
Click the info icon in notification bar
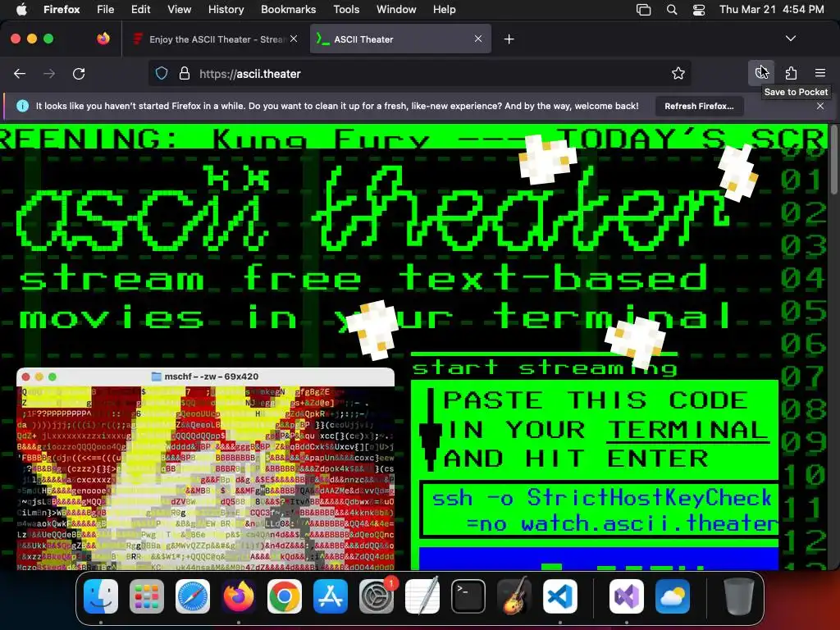pyautogui.click(x=22, y=106)
